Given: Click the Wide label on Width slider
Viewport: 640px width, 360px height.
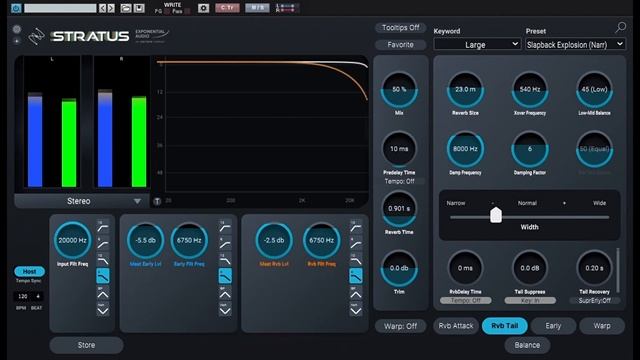Looking at the screenshot, I should pos(599,203).
